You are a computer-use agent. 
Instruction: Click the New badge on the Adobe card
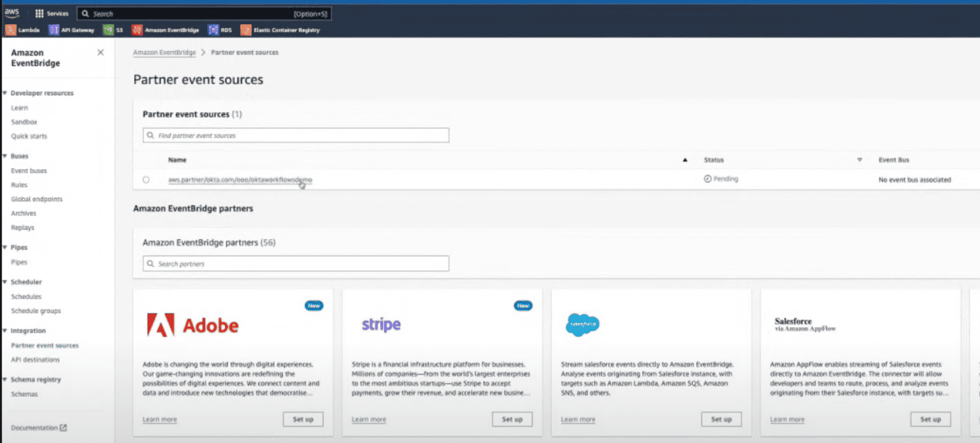(314, 306)
